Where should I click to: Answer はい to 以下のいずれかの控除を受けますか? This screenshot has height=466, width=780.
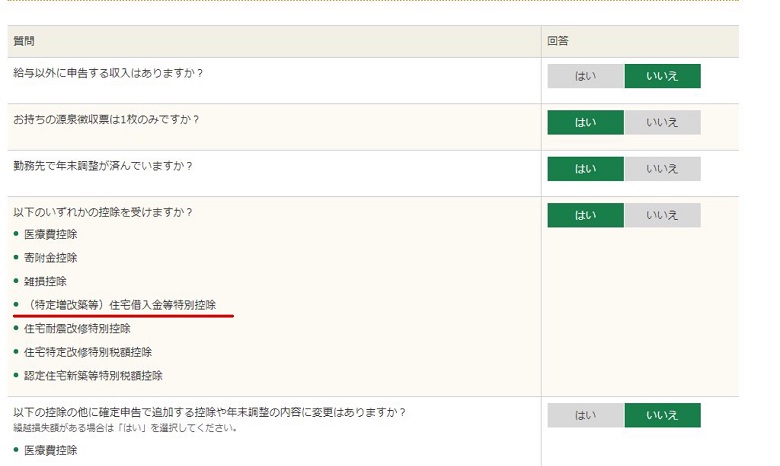pyautogui.click(x=585, y=215)
